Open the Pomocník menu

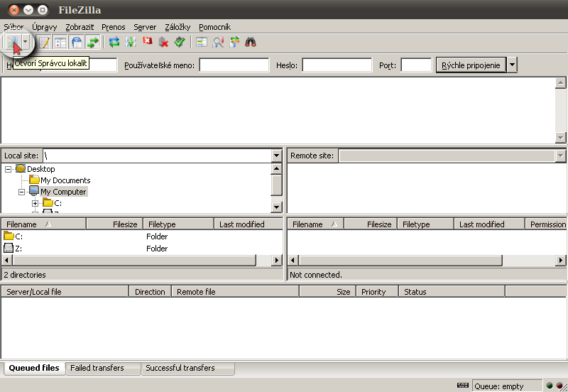point(214,27)
